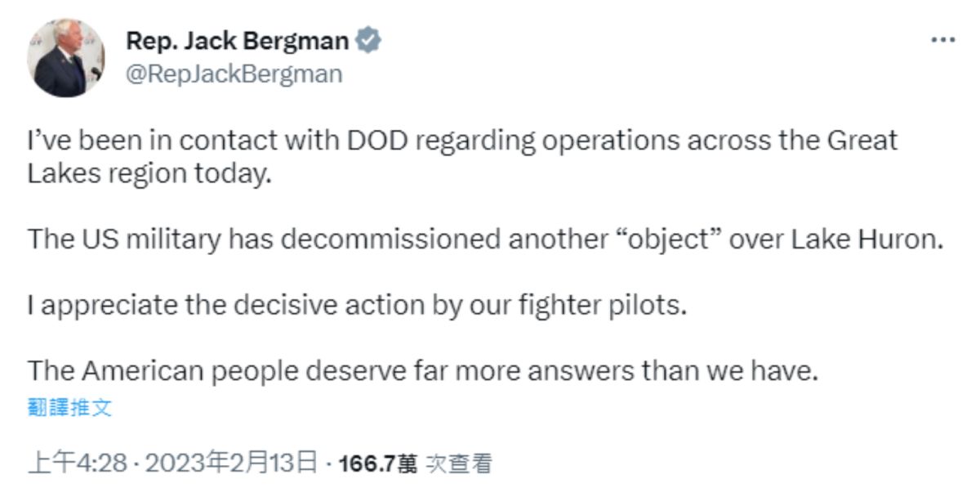Screen dimensions: 980x497
Task: Click the display name Rep. Jack Bergman
Action: (234, 39)
